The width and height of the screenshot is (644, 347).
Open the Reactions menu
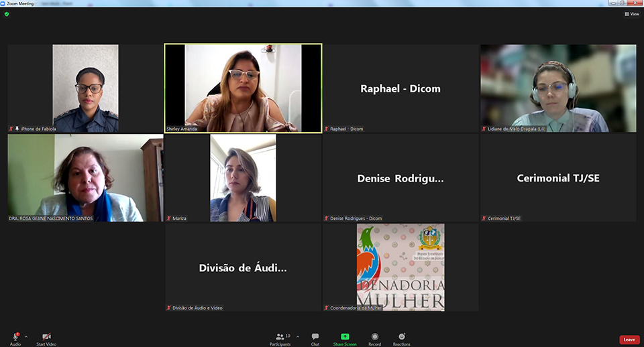point(401,337)
